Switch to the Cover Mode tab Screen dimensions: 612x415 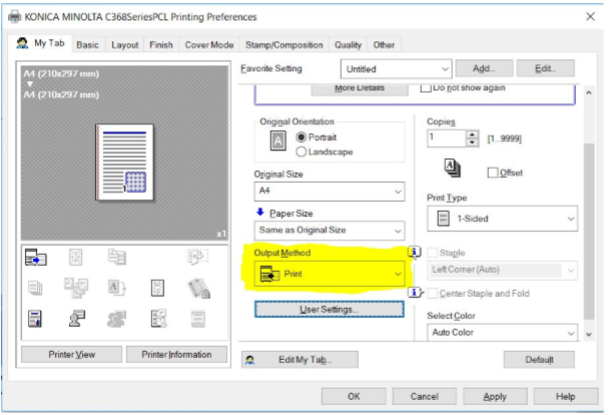click(209, 45)
